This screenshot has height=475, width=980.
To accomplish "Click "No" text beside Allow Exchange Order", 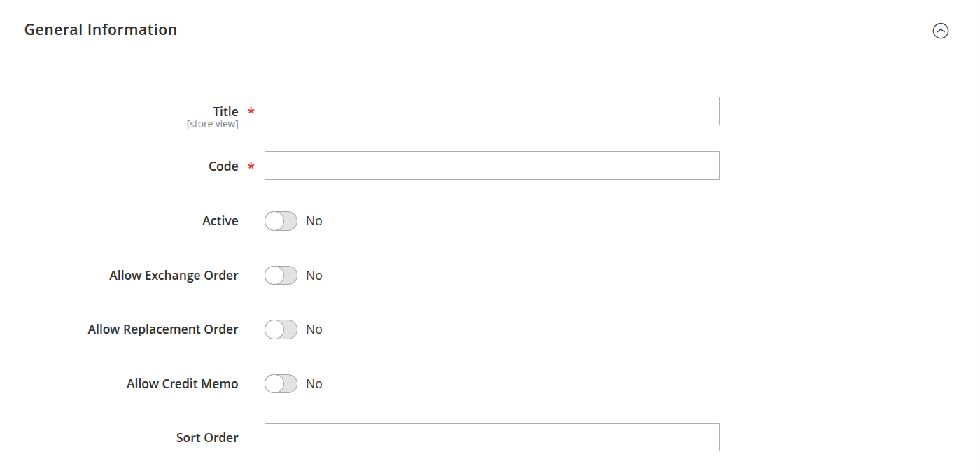I will [314, 276].
